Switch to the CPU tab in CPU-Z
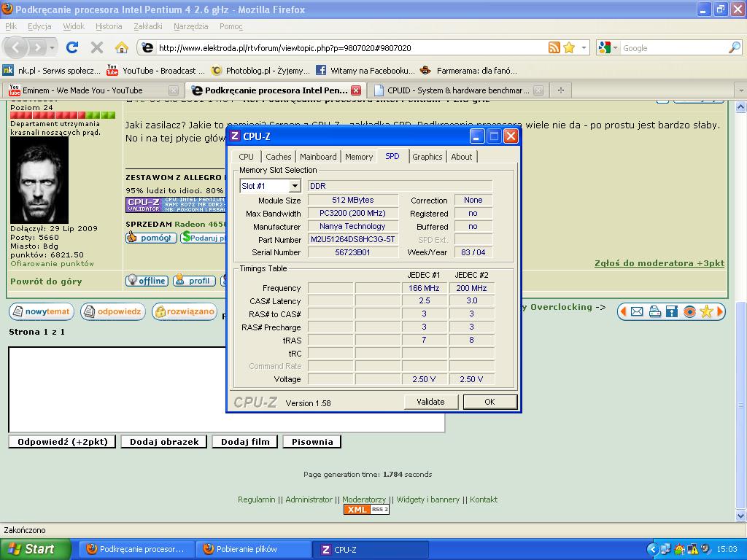Screen dimensions: 747x560 pos(247,157)
